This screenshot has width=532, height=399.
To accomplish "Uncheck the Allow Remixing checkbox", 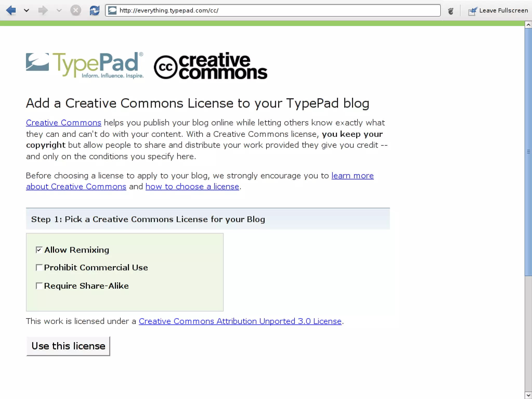I will pyautogui.click(x=39, y=250).
